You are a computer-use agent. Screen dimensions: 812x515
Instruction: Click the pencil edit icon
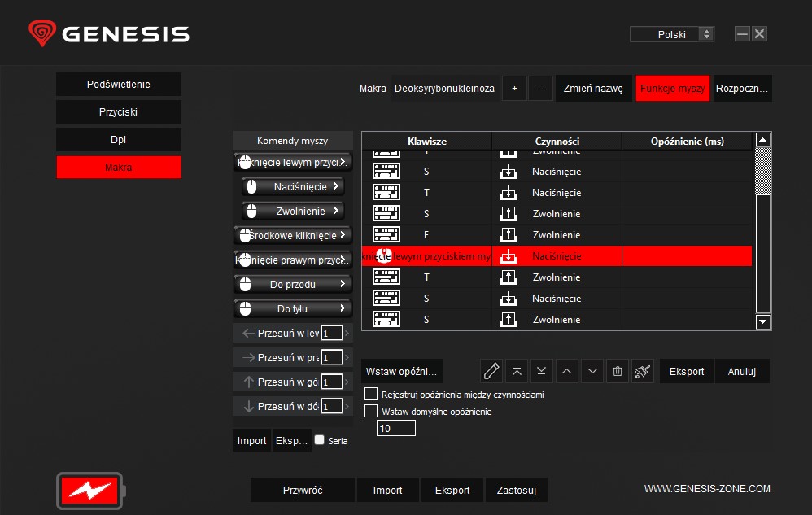(491, 371)
